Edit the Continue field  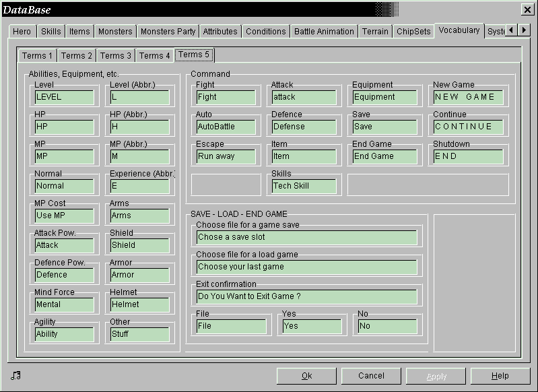click(x=469, y=127)
